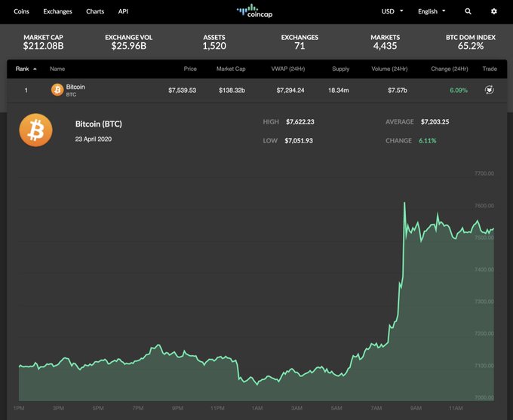Click the LOW value $7,051.93

point(299,141)
